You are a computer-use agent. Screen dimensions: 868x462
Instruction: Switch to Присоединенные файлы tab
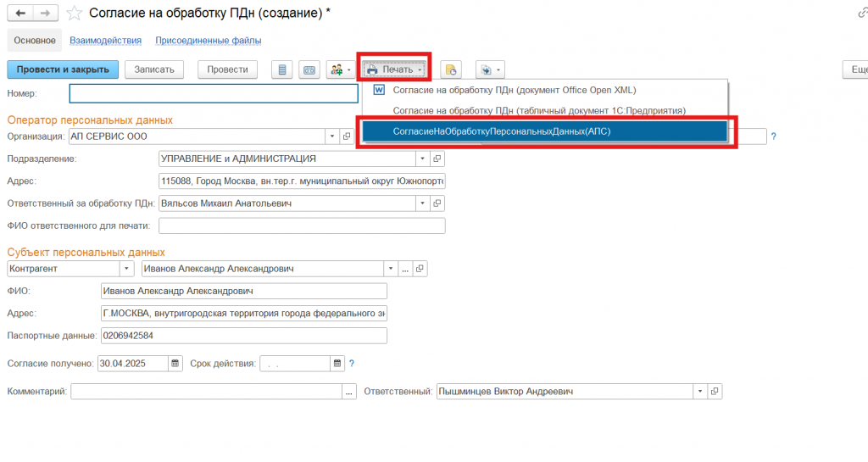208,40
